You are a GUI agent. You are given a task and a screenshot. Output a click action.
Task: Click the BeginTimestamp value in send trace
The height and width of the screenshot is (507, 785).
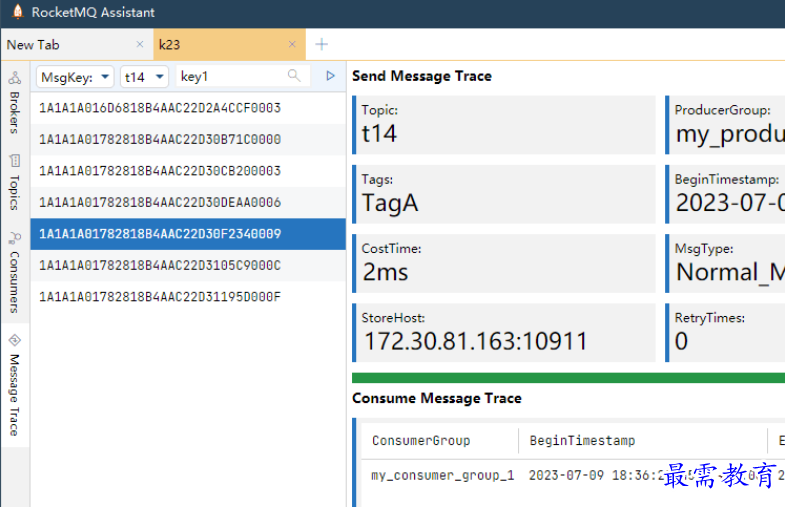coord(730,203)
